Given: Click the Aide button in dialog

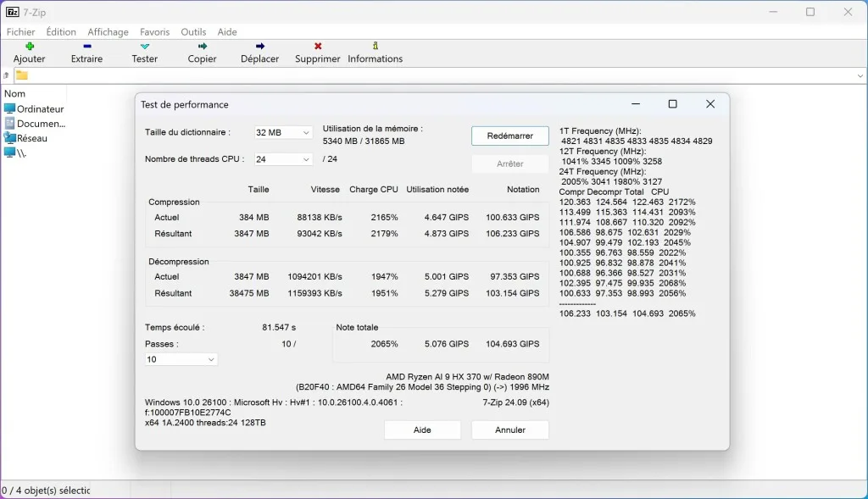Looking at the screenshot, I should [x=422, y=430].
